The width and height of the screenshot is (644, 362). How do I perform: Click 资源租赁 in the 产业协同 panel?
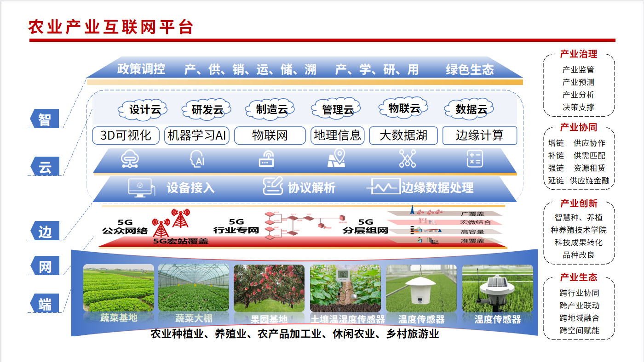click(x=589, y=168)
